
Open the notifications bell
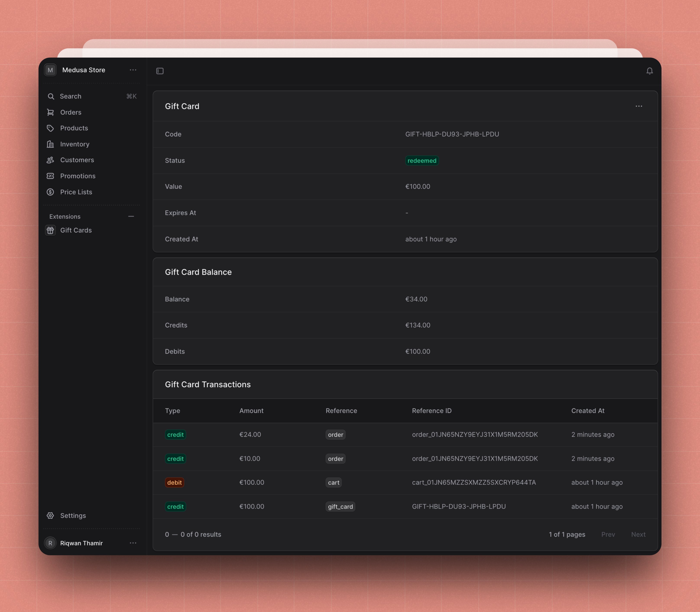[649, 71]
